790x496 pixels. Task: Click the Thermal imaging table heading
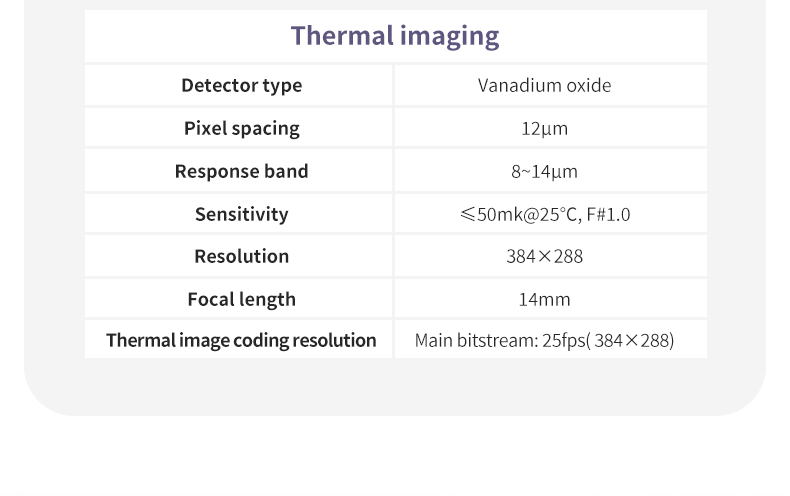tap(395, 36)
